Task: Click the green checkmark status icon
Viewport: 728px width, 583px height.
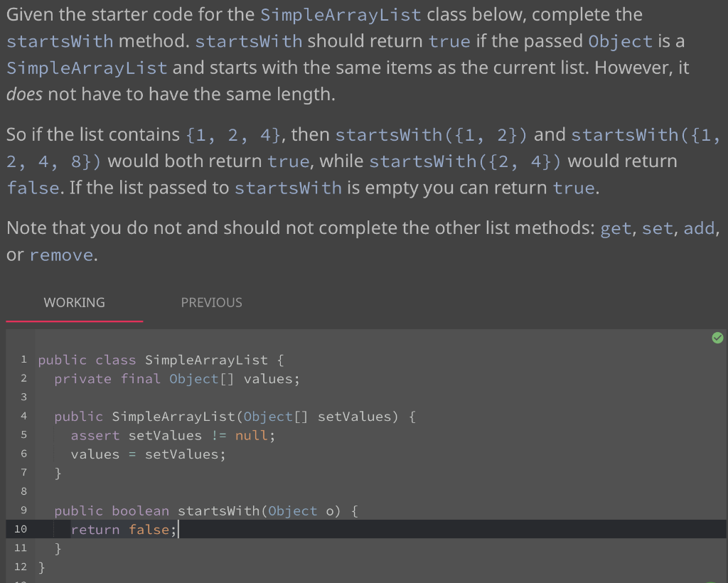Action: (x=717, y=338)
